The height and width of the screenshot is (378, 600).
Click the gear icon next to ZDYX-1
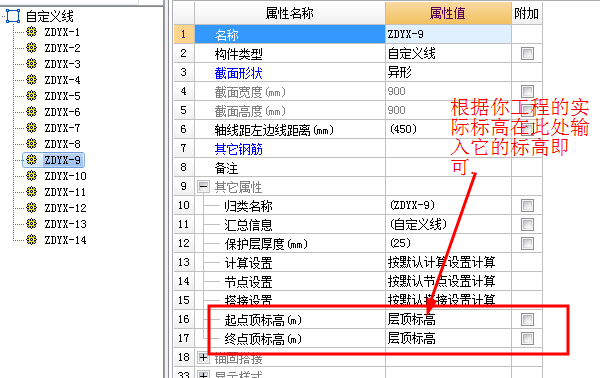(31, 32)
